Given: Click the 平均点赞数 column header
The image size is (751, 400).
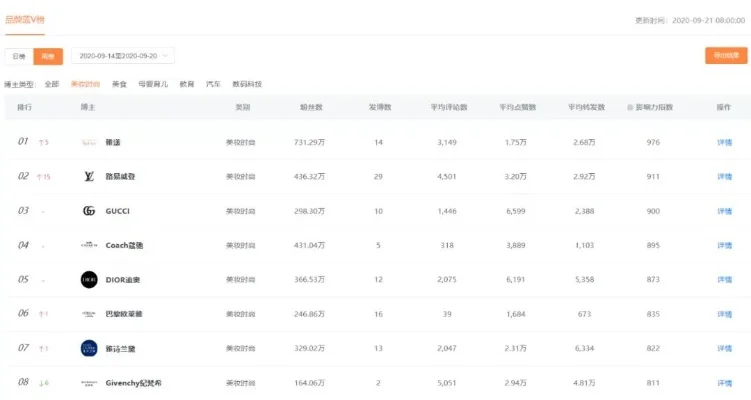Looking at the screenshot, I should (518, 107).
